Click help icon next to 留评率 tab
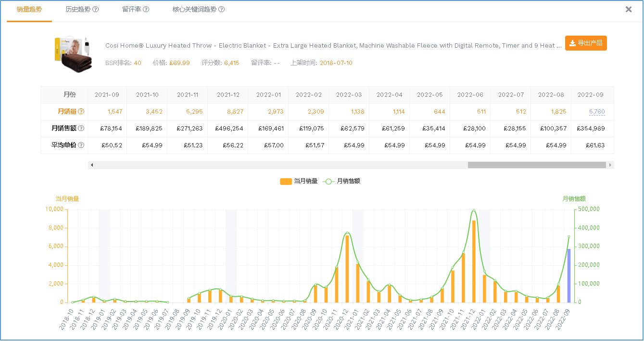 tap(146, 10)
